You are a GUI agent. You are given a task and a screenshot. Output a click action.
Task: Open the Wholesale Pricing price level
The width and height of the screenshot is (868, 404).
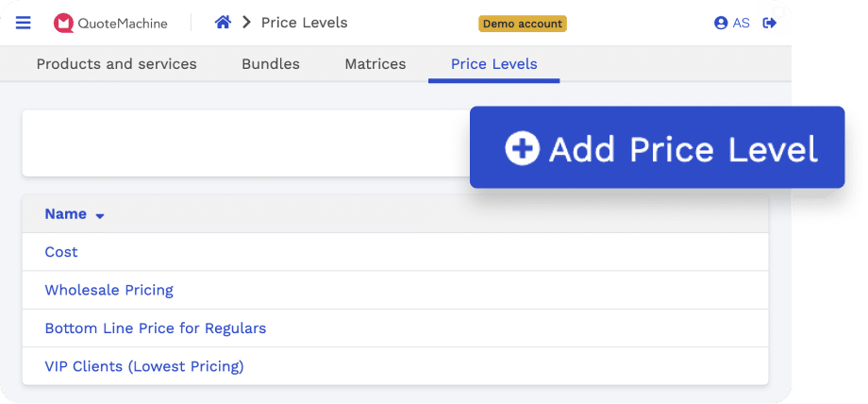click(109, 290)
